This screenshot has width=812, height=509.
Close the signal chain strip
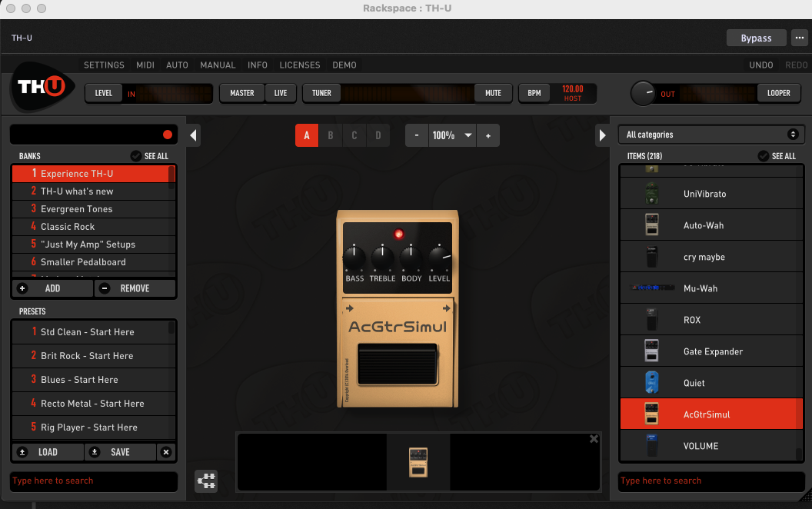point(594,439)
